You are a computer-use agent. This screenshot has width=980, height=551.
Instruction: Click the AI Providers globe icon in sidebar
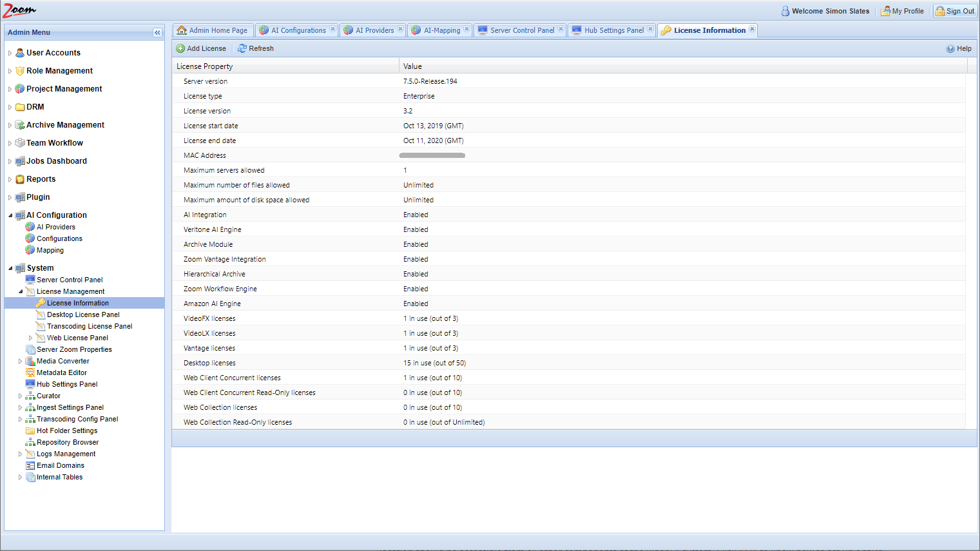(x=30, y=227)
